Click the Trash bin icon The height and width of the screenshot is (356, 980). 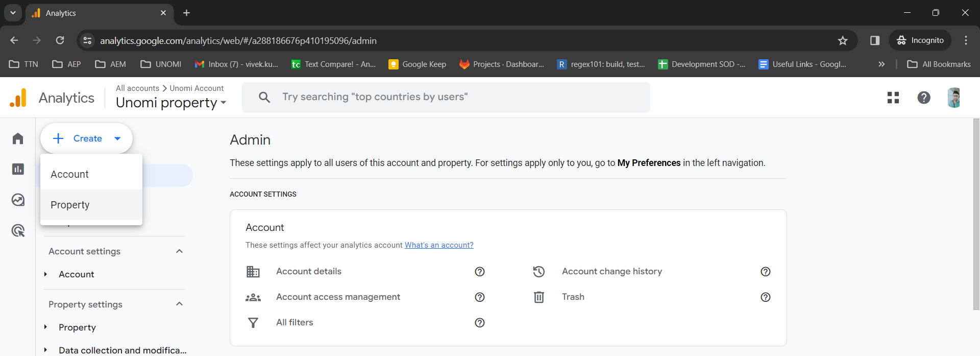click(x=539, y=297)
